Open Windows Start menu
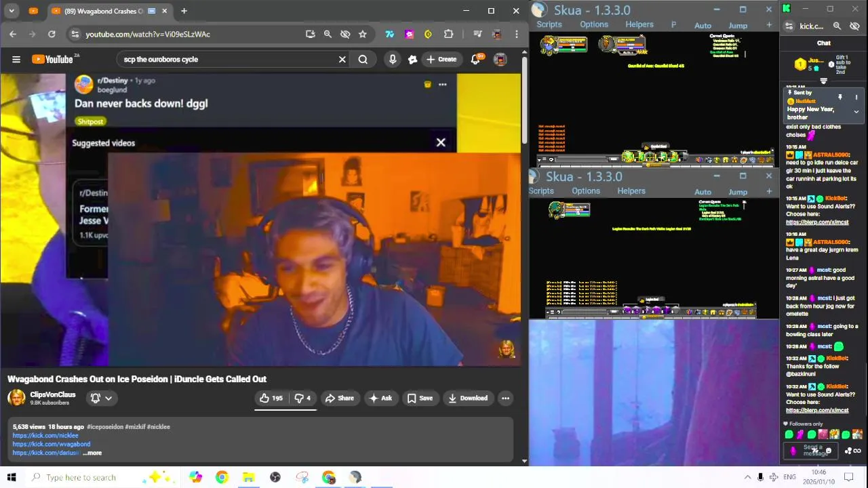 pyautogui.click(x=12, y=477)
